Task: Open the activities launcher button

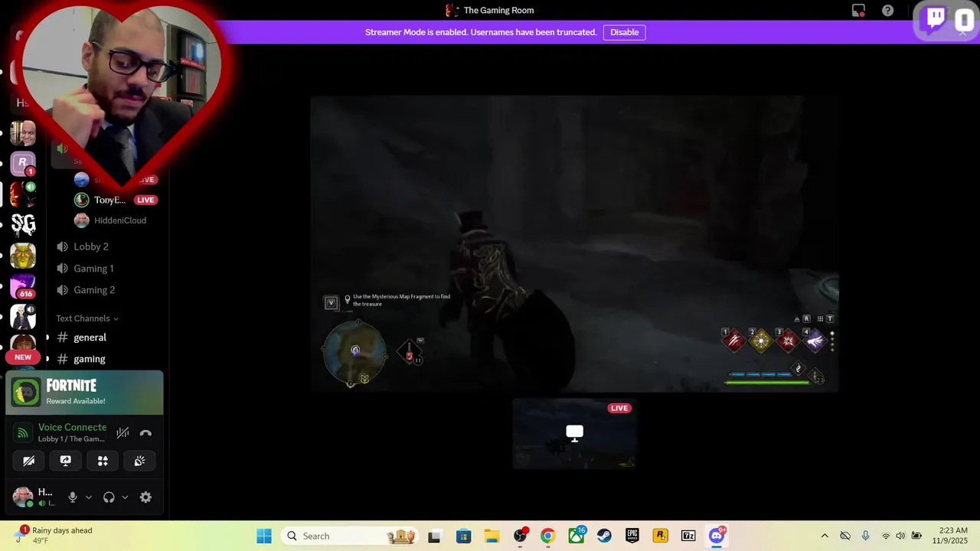Action: (103, 461)
